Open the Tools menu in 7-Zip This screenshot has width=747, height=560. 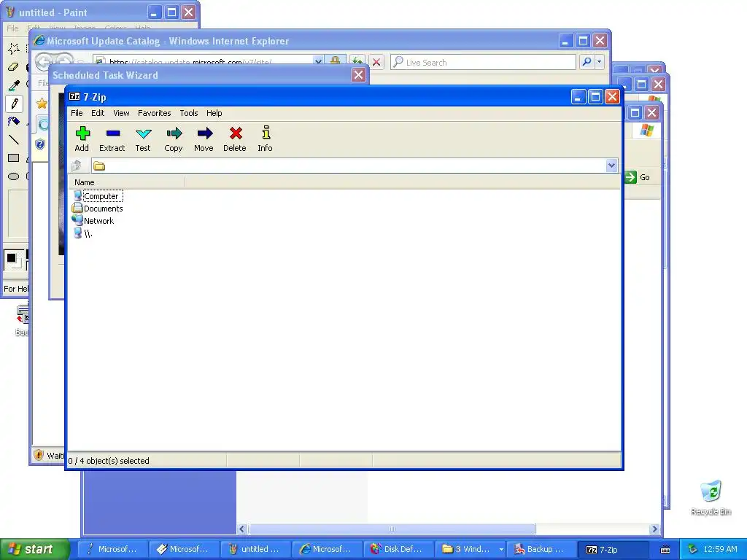coord(189,113)
